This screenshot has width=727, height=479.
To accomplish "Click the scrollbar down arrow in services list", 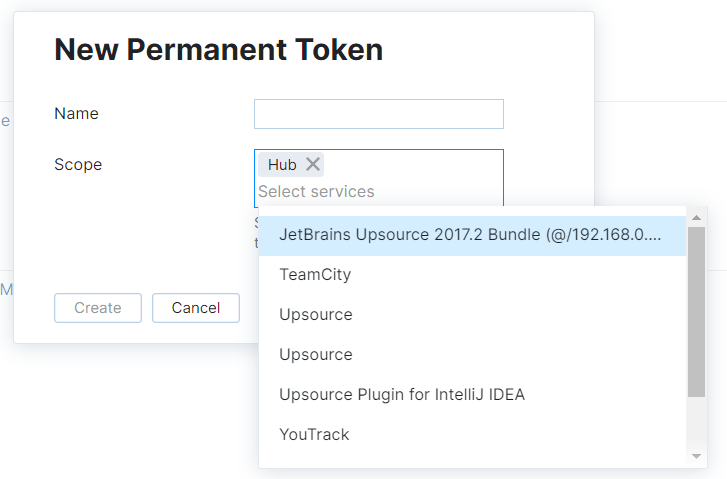I will (x=697, y=456).
